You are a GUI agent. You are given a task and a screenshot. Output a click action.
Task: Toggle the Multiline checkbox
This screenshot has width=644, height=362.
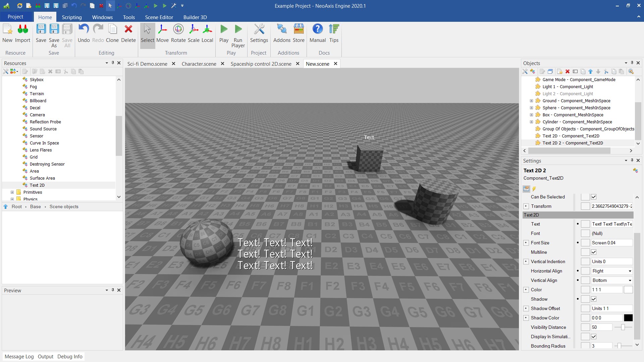pyautogui.click(x=594, y=252)
